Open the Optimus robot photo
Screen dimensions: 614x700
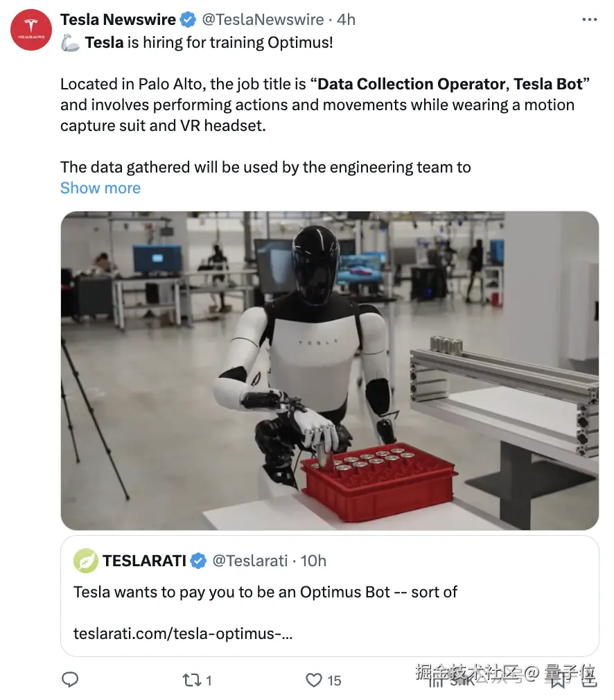coord(330,371)
